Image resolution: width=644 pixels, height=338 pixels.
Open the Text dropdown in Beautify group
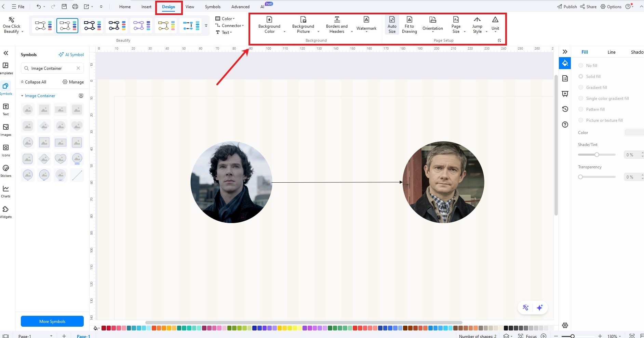coord(224,32)
